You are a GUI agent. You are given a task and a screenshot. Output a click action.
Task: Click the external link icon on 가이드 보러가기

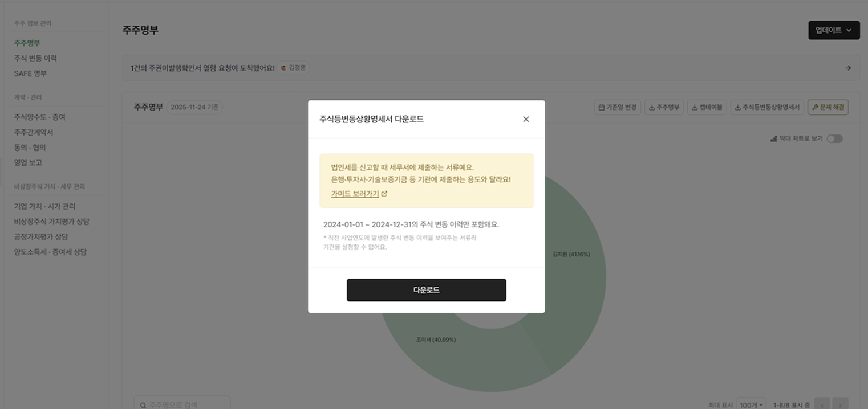coord(384,194)
